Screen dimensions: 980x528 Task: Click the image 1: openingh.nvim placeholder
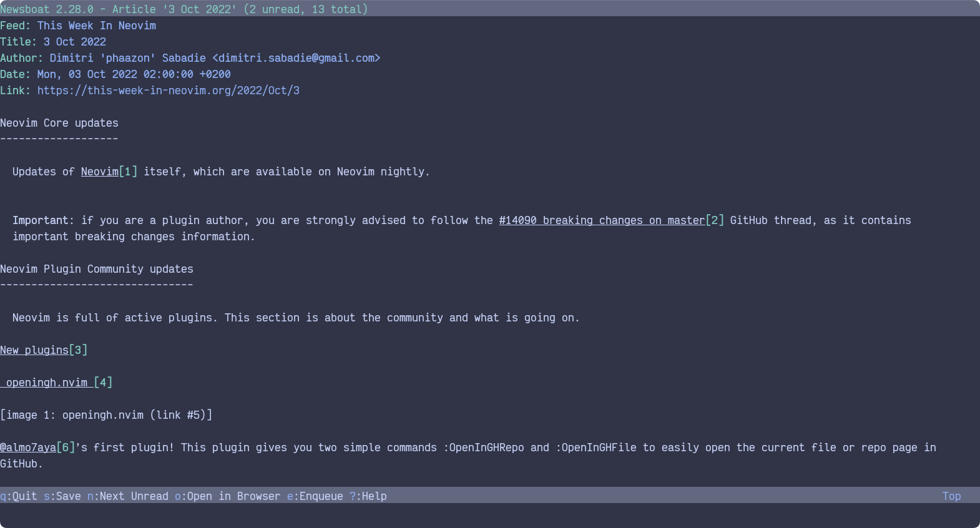click(x=106, y=415)
